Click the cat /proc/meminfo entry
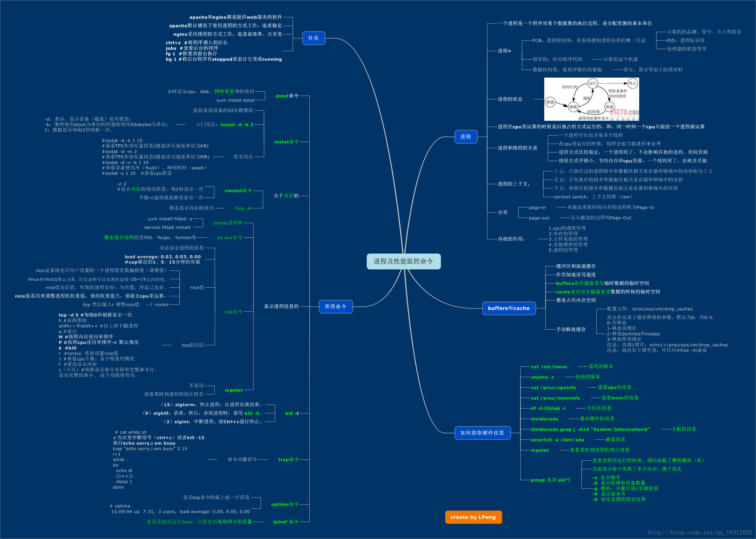 point(555,398)
